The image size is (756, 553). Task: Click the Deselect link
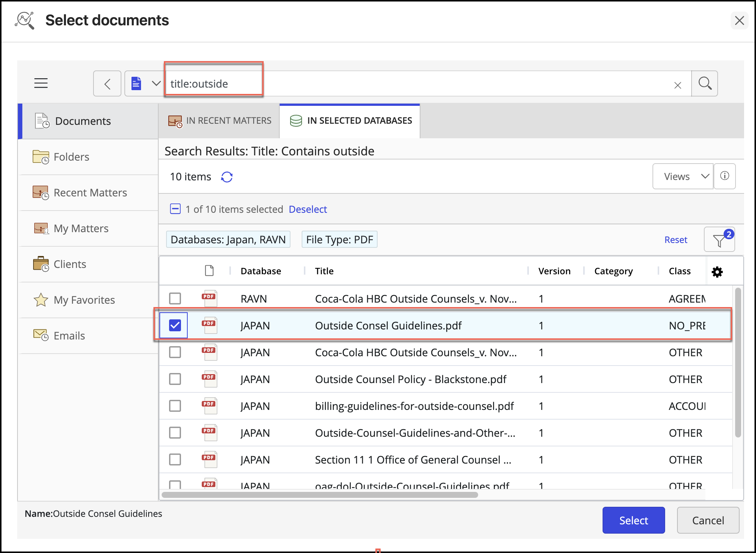pos(308,209)
